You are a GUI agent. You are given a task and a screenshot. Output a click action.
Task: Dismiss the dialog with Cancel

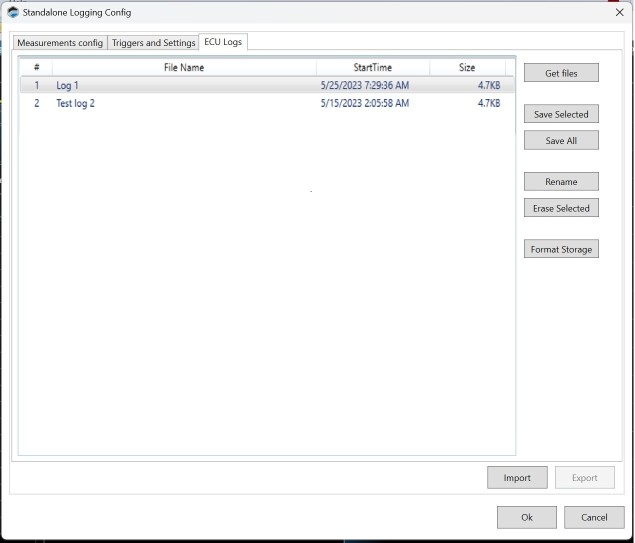[x=594, y=517]
